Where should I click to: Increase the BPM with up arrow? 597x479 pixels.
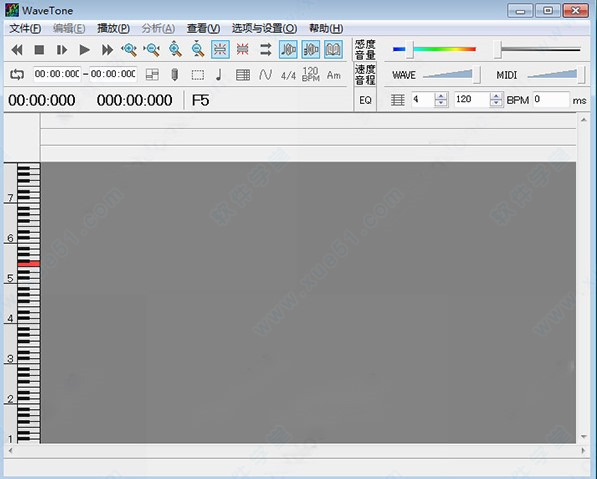point(496,96)
